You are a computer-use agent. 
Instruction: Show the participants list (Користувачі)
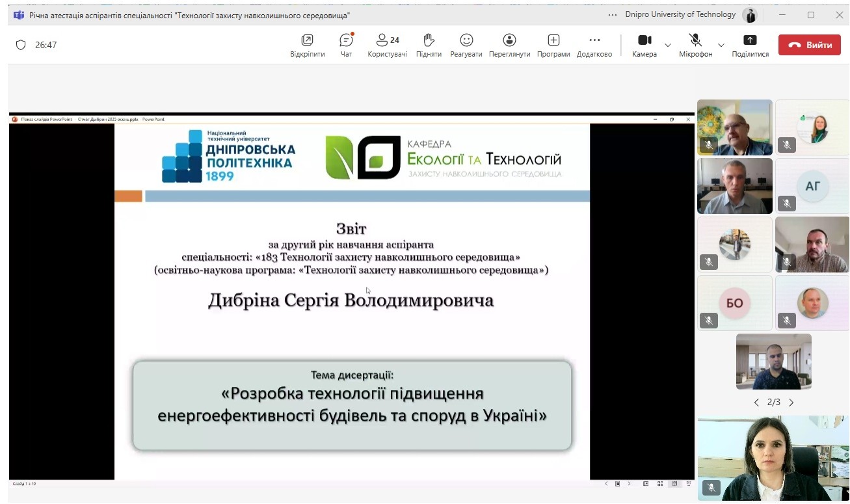(x=388, y=45)
